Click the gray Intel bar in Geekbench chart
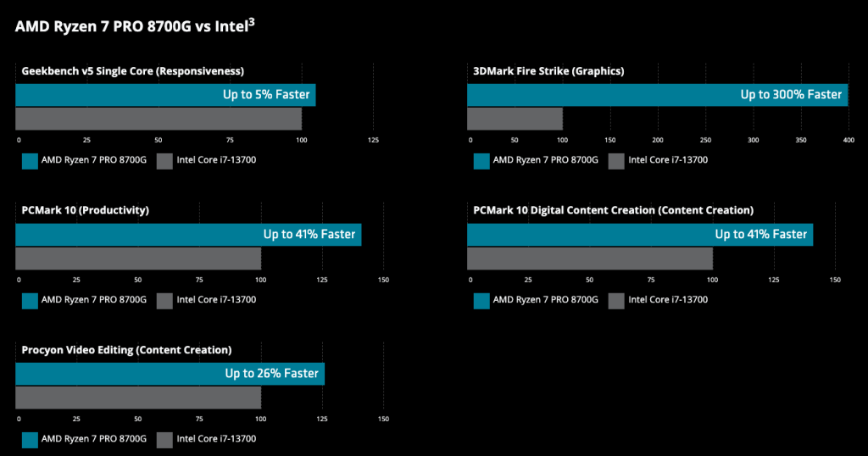The image size is (868, 456). (x=159, y=119)
